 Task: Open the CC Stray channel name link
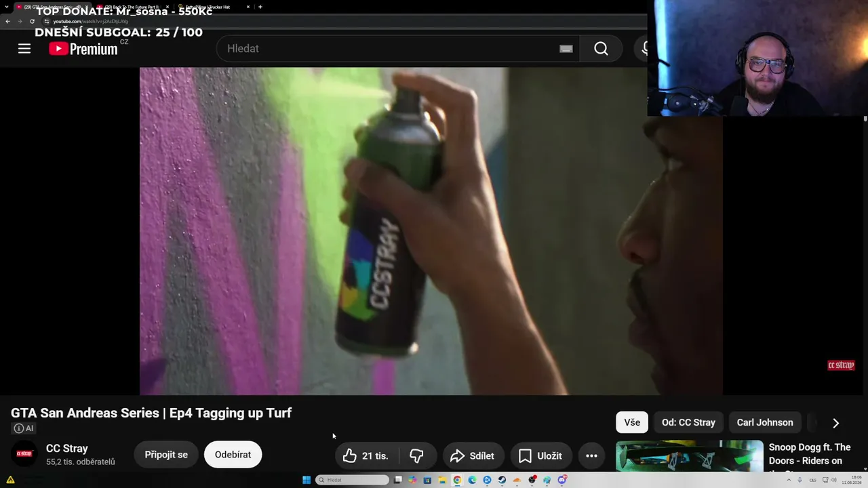coord(67,449)
